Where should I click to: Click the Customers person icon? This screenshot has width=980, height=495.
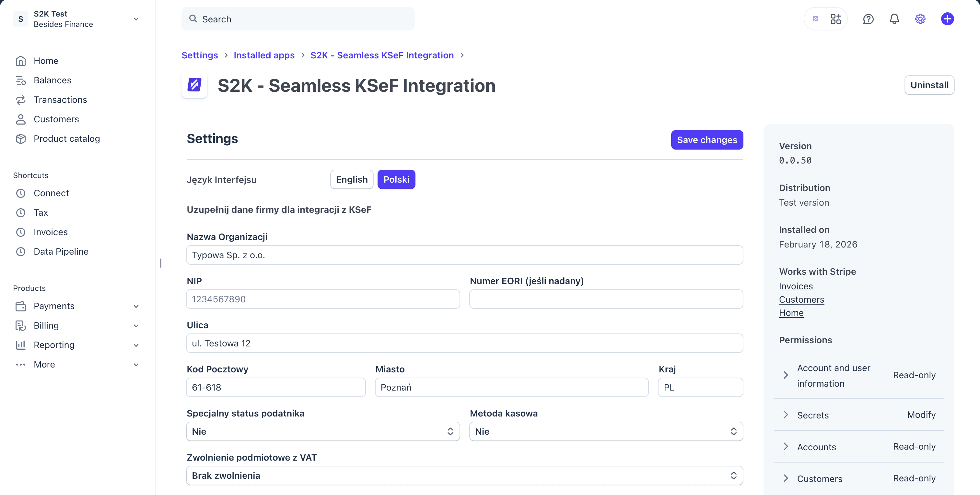click(x=20, y=119)
